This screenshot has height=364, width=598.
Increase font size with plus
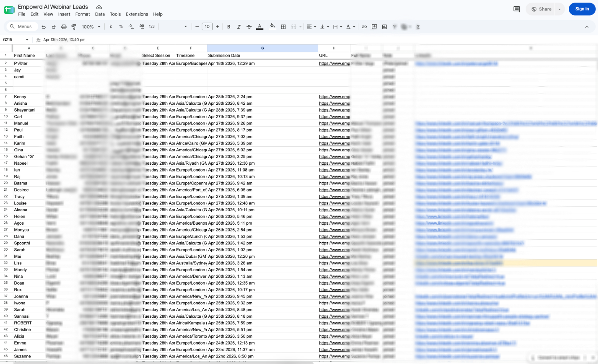217,27
